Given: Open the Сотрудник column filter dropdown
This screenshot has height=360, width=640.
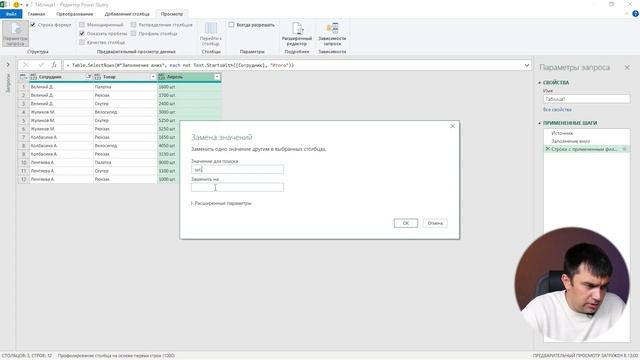Looking at the screenshot, I should click(89, 77).
